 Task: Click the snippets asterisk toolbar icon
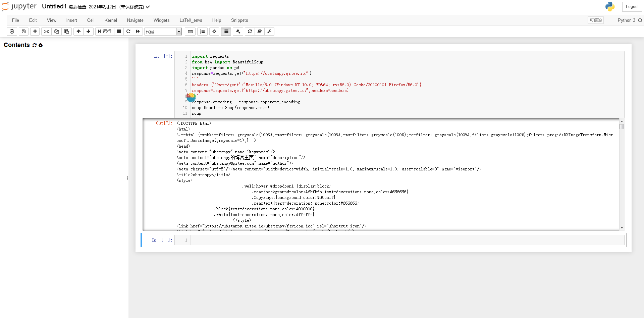click(x=12, y=32)
